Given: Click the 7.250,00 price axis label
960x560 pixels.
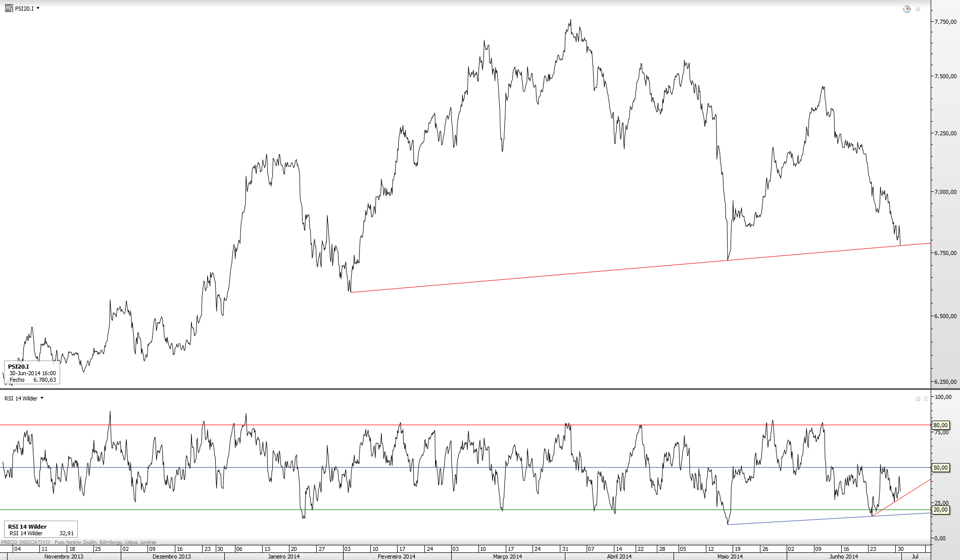Looking at the screenshot, I should point(945,133).
